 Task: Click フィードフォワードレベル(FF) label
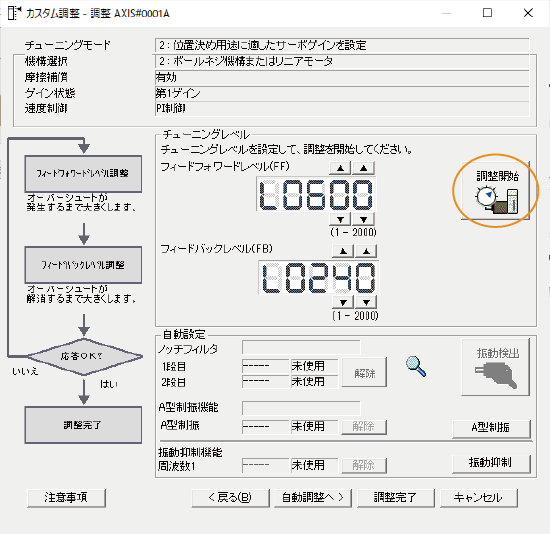[225, 166]
